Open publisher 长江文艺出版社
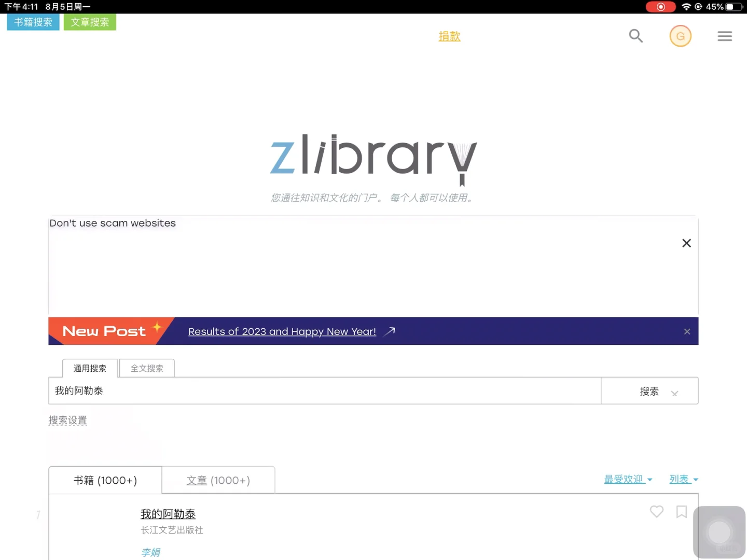This screenshot has width=747, height=560. (x=172, y=530)
